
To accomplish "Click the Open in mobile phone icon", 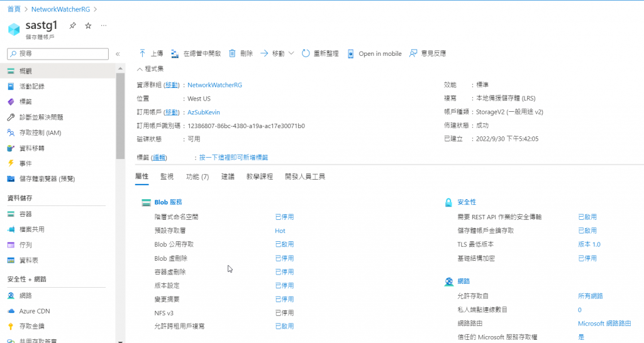I will click(351, 54).
